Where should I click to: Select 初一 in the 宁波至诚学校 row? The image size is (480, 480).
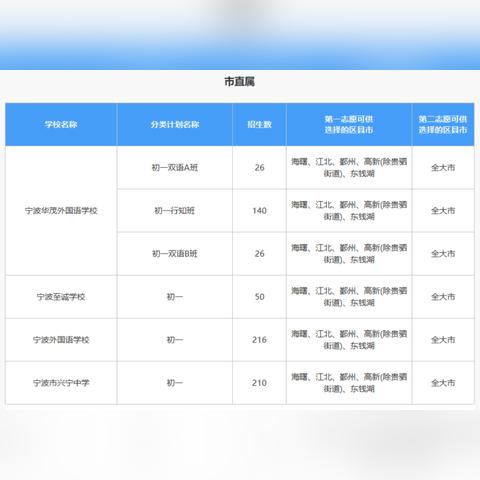(x=175, y=297)
